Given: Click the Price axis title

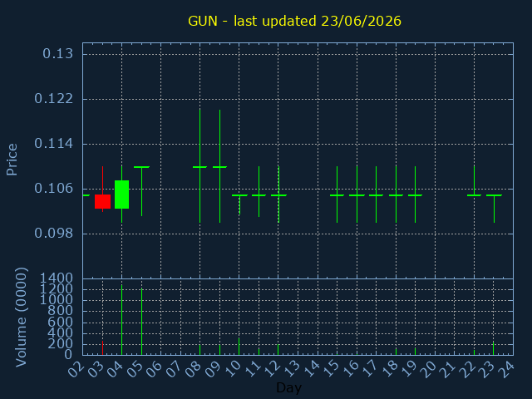Looking at the screenshot, I should pos(12,160).
